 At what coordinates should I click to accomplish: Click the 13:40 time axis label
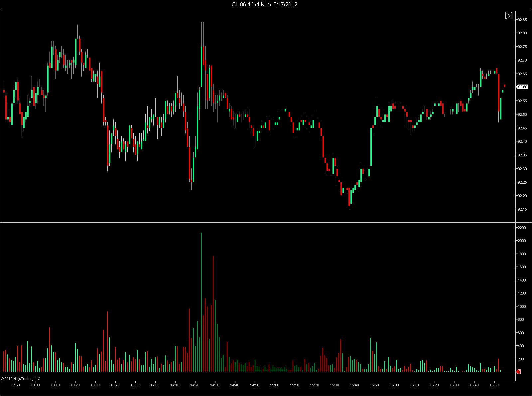(x=115, y=385)
